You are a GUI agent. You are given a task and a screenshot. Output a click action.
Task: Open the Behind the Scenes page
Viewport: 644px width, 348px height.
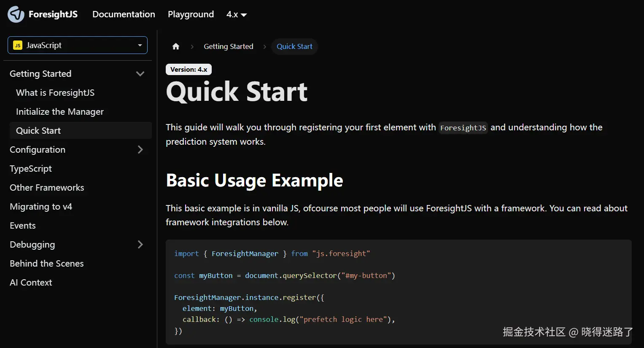(x=47, y=264)
